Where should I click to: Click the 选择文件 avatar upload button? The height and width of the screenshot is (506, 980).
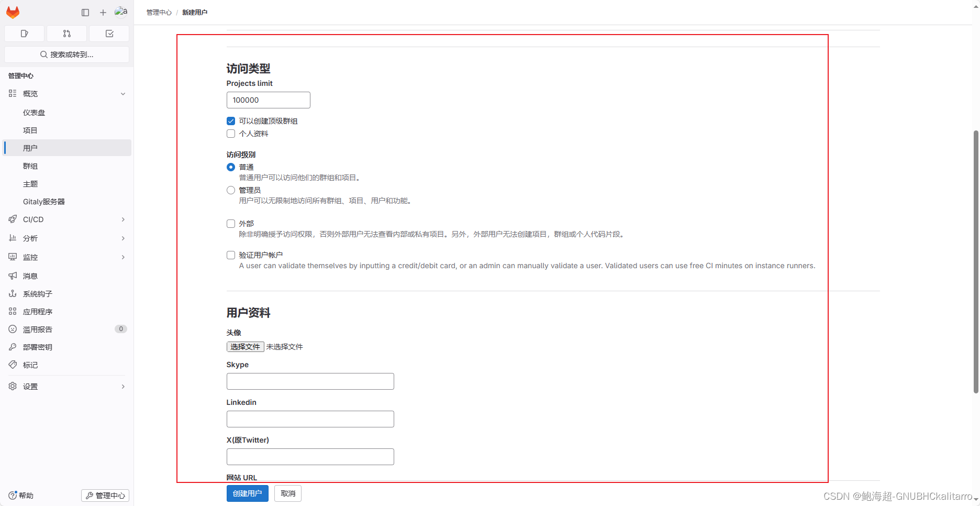(x=245, y=347)
